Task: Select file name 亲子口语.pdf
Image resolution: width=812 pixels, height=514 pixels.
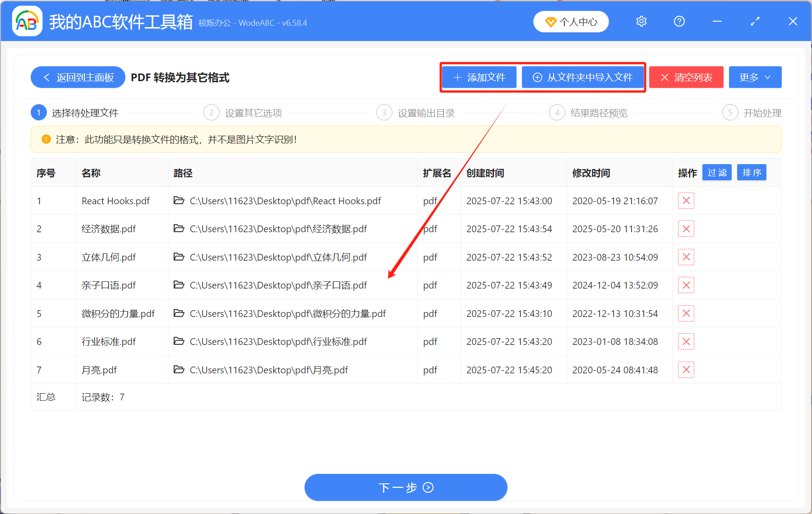Action: (x=109, y=285)
